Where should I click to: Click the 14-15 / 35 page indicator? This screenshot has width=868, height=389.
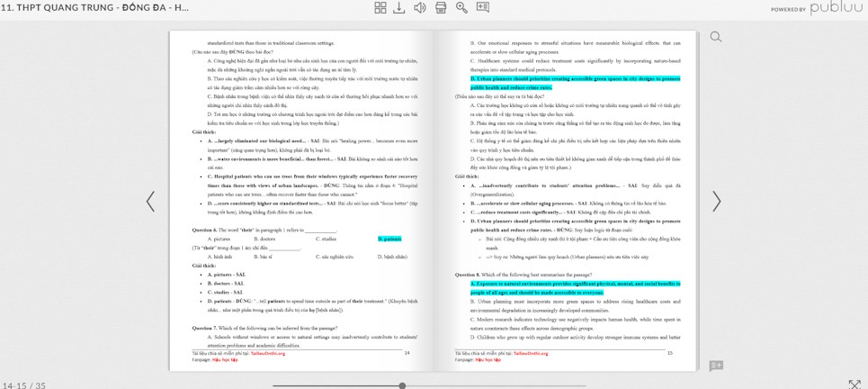(23, 385)
